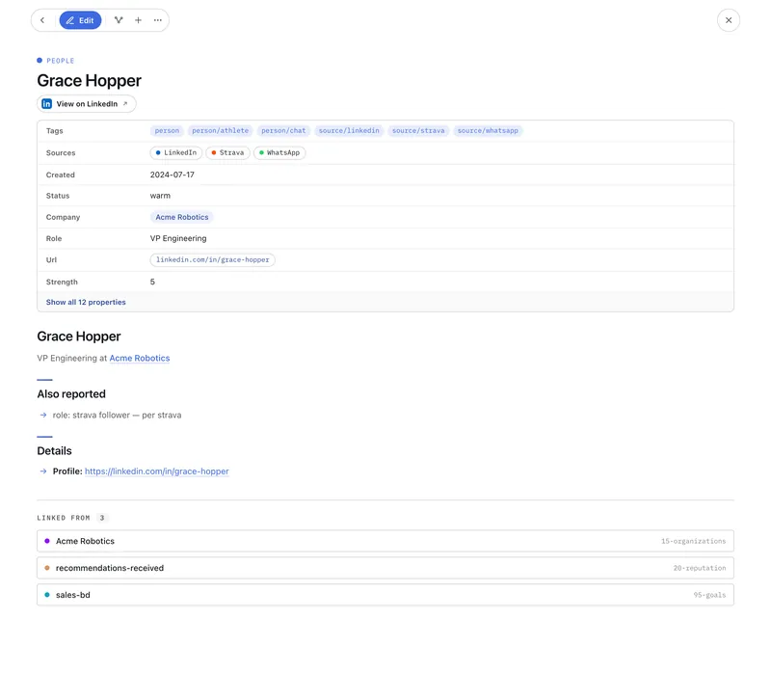Click the Strava source chip
This screenshot has width=771, height=700.
click(227, 153)
